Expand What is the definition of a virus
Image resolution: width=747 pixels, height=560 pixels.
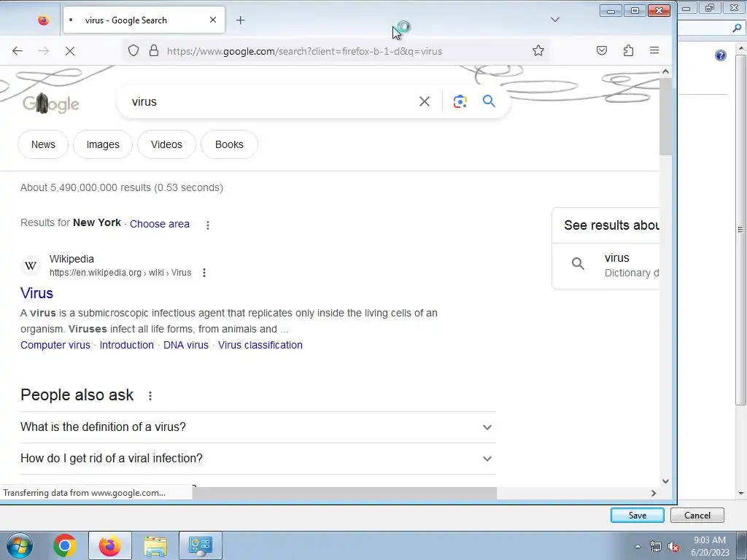coord(258,427)
